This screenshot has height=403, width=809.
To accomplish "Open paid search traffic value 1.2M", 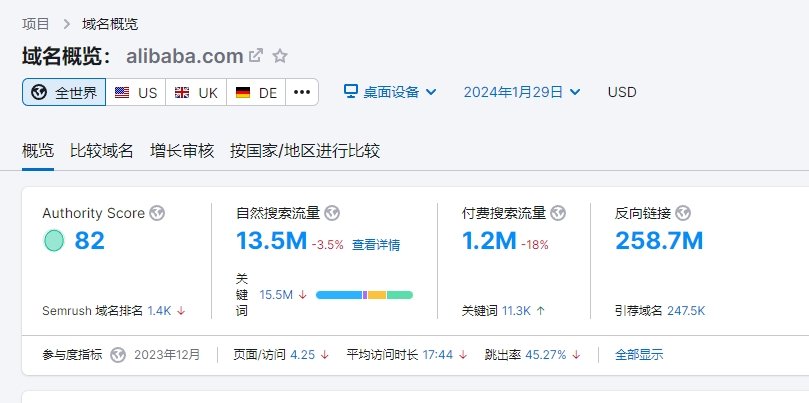I will pos(489,240).
